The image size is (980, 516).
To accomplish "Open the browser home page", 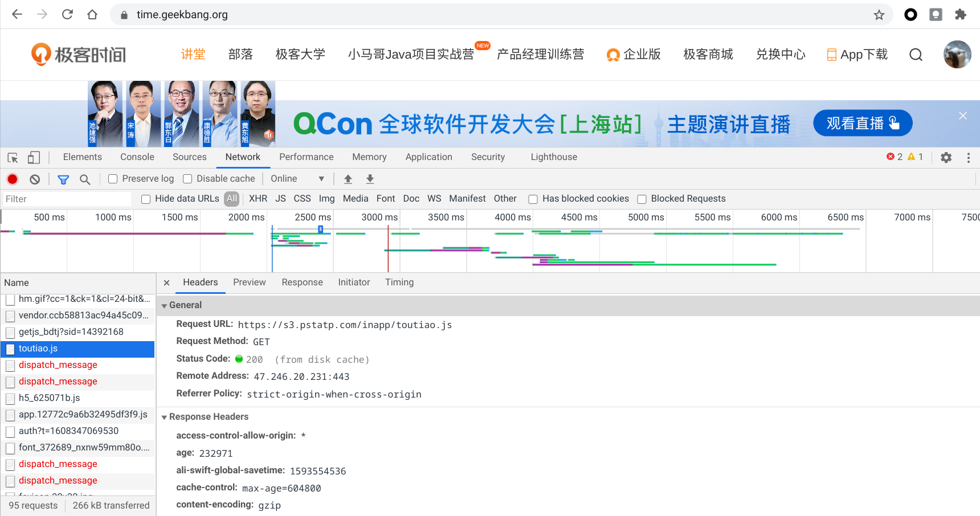I will point(92,14).
